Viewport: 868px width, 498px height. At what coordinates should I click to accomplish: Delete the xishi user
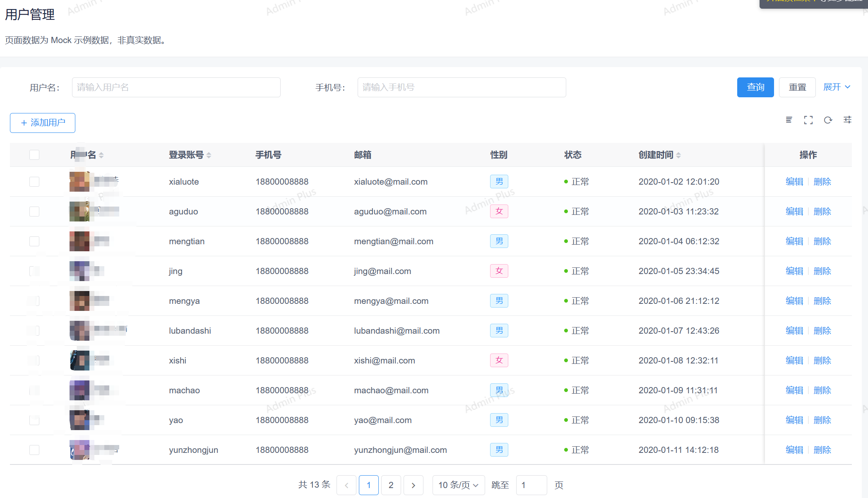pos(822,361)
